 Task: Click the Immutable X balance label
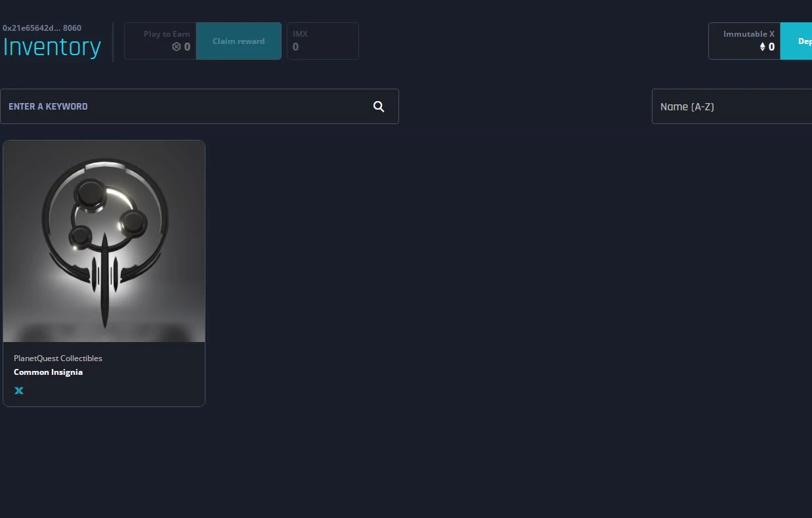pyautogui.click(x=749, y=34)
